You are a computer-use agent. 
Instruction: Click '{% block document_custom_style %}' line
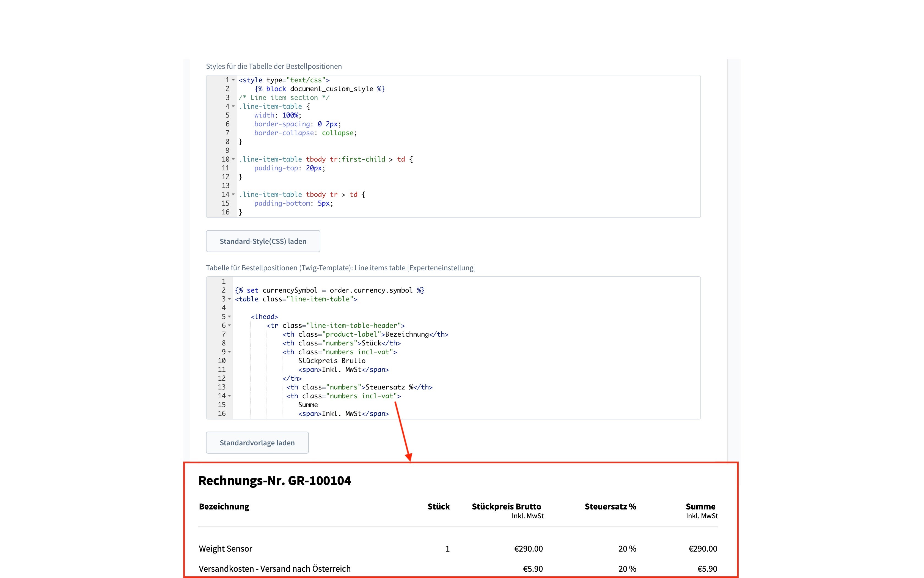pos(320,89)
